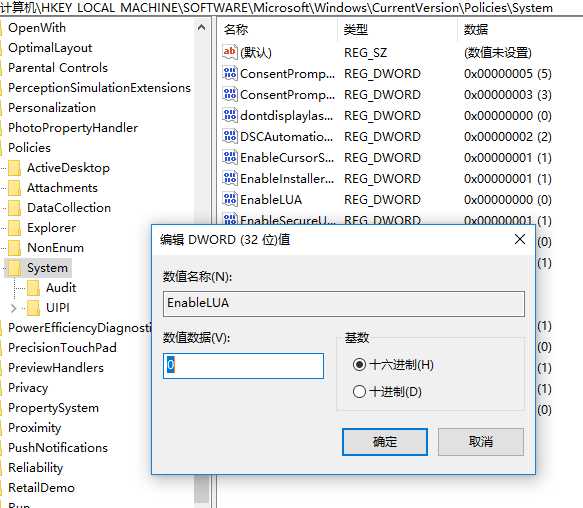583x508 pixels.
Task: Click the DWORD icon beside the value ending in (5)
Action: click(230, 73)
